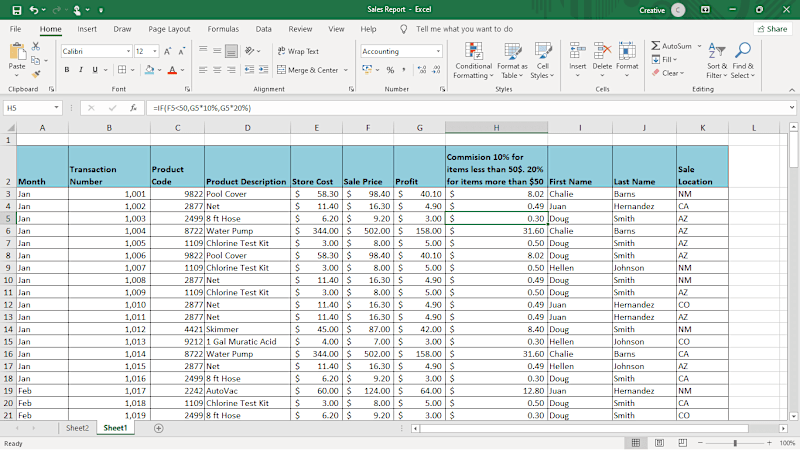Toggle Center horizontal alignment

(x=217, y=69)
